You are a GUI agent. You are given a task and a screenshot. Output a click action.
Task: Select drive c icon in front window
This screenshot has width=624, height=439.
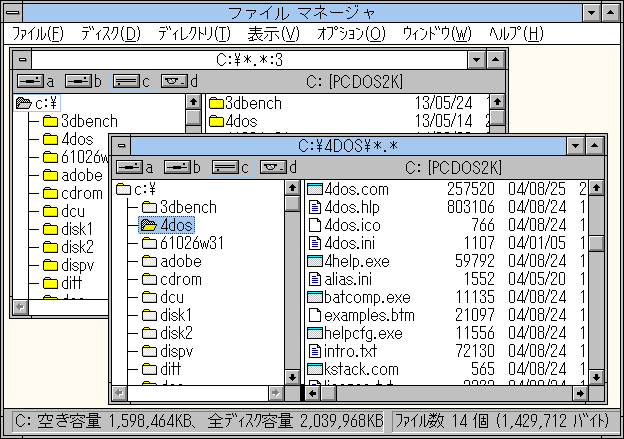click(x=225, y=167)
